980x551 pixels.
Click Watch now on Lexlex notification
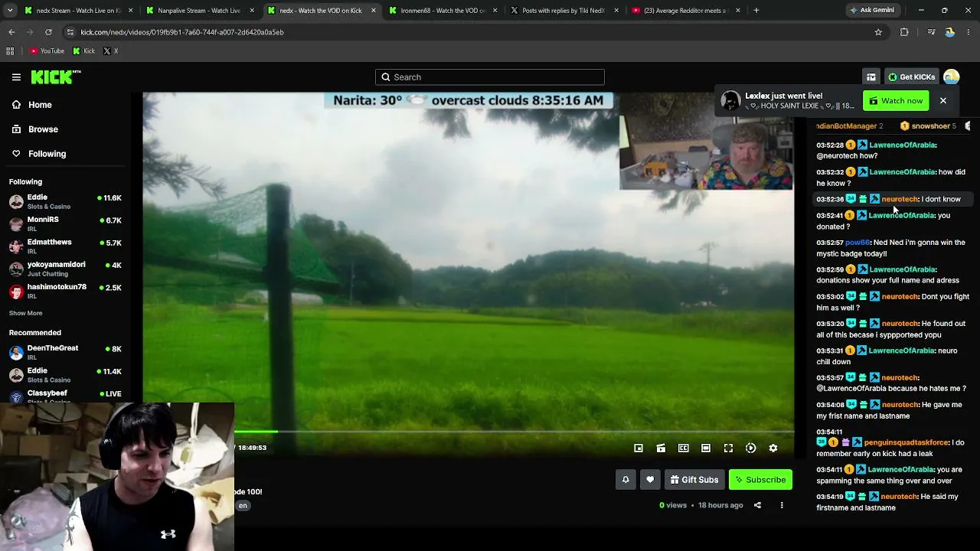point(896,101)
